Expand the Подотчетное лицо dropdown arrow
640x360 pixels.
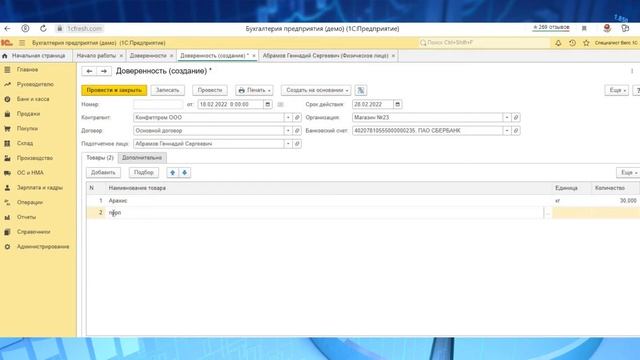point(288,144)
